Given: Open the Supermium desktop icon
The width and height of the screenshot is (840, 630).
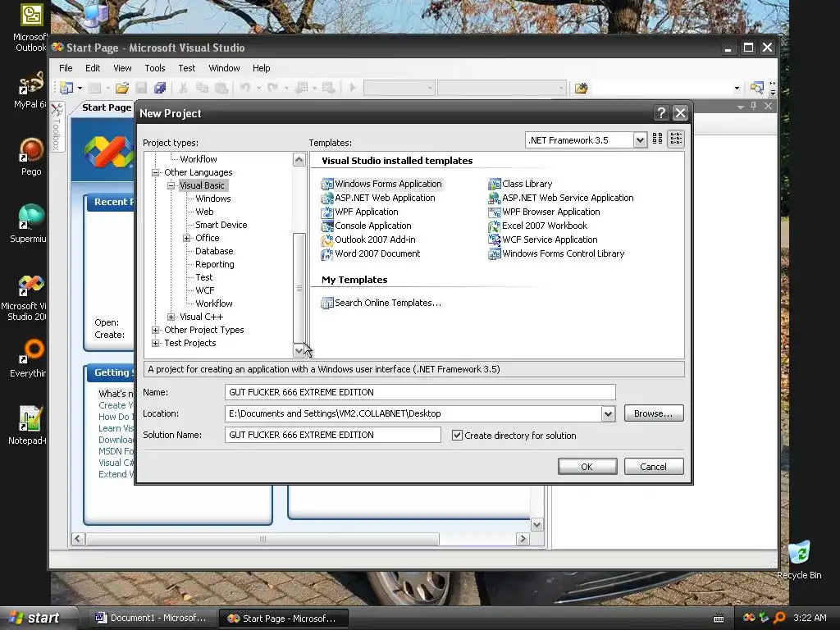Looking at the screenshot, I should click(x=29, y=223).
